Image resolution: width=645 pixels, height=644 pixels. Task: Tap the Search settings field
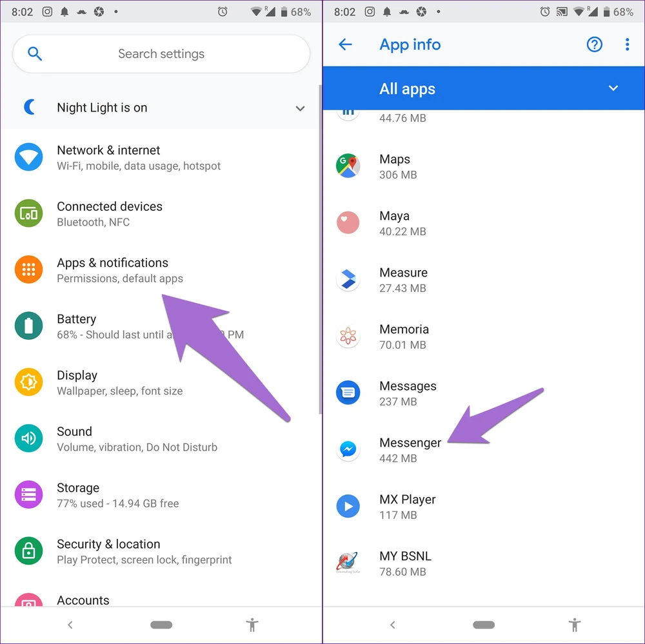(161, 54)
